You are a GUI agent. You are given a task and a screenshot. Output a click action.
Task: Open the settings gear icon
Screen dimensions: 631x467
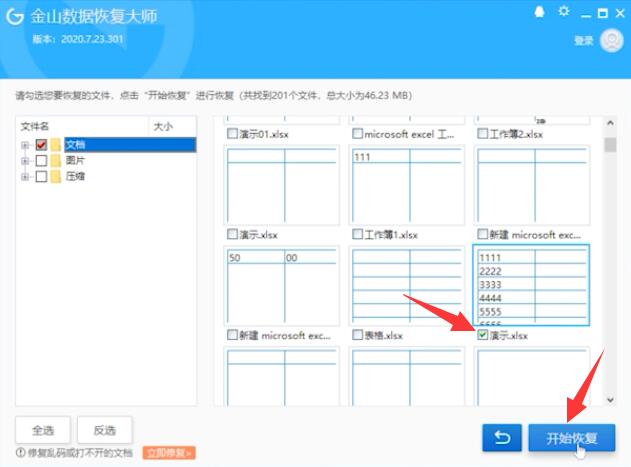pos(564,11)
